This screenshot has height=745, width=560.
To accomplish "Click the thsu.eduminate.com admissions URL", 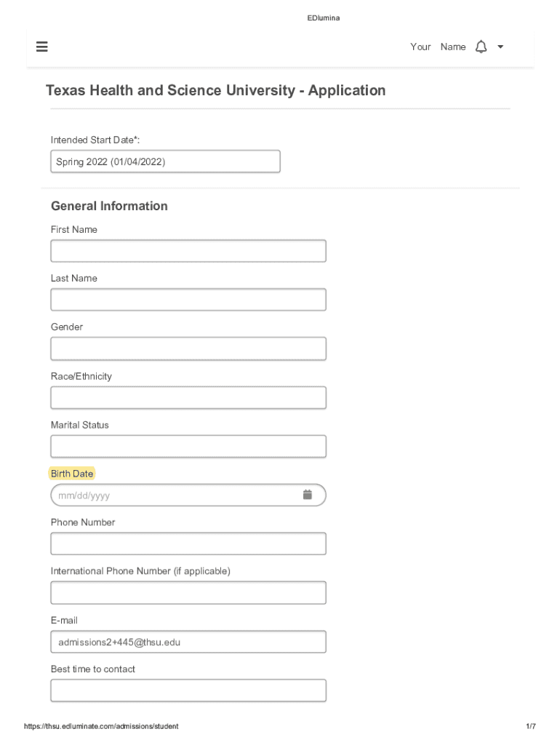I will [100, 726].
